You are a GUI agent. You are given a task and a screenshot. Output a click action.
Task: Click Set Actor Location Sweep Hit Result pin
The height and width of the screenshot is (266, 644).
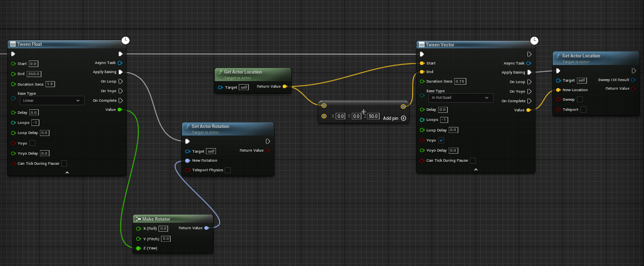tap(633, 80)
